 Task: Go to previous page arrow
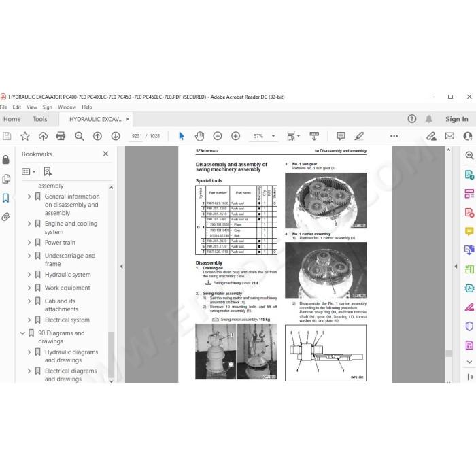coord(97,136)
